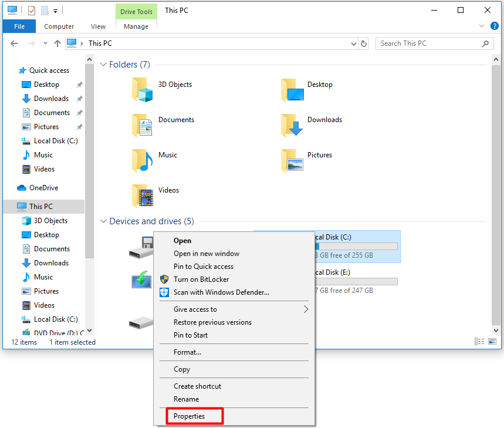Choose Format... in context menu
The width and height of the screenshot is (504, 428).
pyautogui.click(x=234, y=352)
